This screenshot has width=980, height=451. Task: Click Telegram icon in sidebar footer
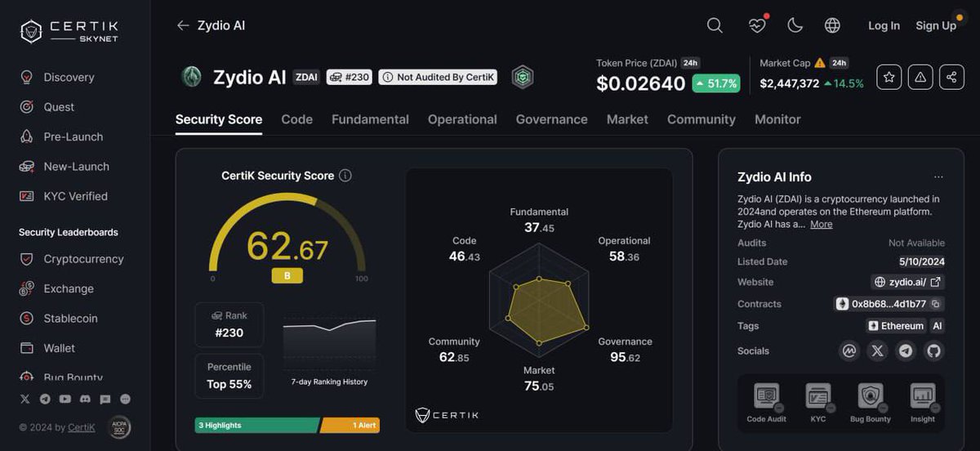44,400
